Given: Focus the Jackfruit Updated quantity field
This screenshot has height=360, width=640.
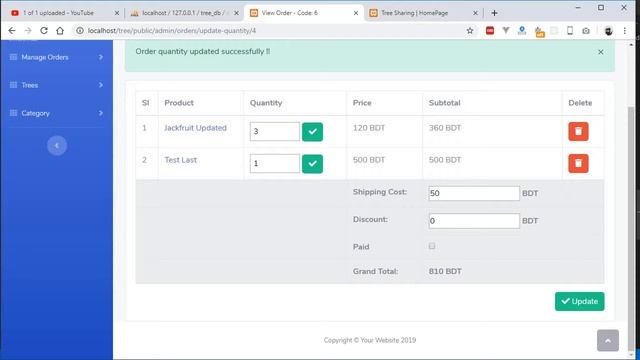Looking at the screenshot, I should pyautogui.click(x=275, y=131).
